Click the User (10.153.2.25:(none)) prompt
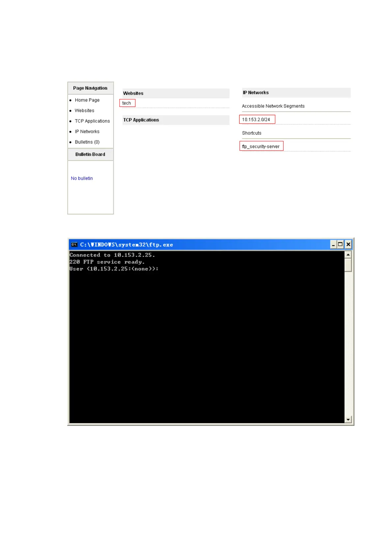392x533 pixels. (114, 269)
